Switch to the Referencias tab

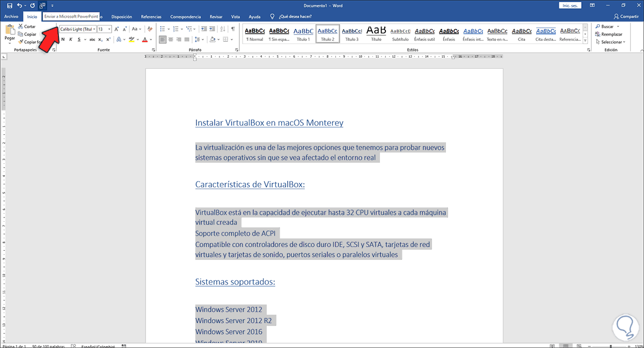(151, 17)
